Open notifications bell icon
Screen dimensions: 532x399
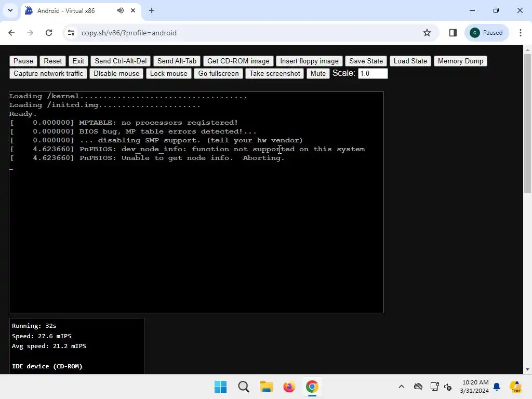[x=497, y=387]
